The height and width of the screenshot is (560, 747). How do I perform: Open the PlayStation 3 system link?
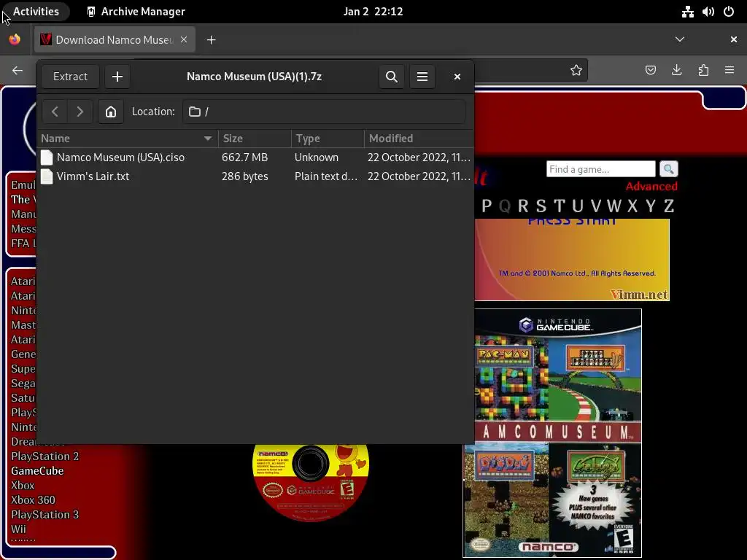[44, 515]
